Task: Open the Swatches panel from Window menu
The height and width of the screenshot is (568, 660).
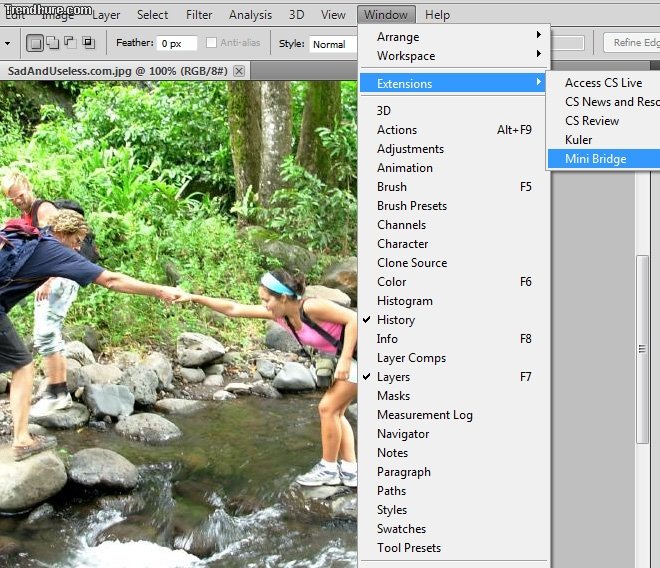Action: pyautogui.click(x=401, y=529)
